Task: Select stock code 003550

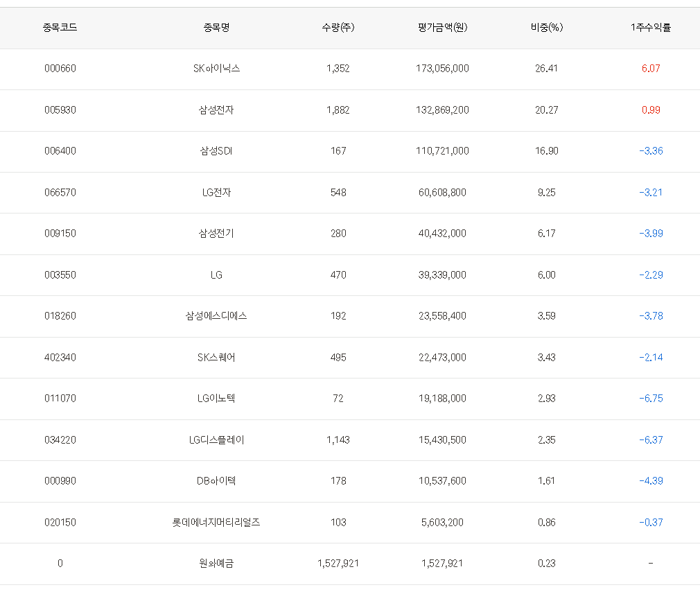Action: coord(60,275)
